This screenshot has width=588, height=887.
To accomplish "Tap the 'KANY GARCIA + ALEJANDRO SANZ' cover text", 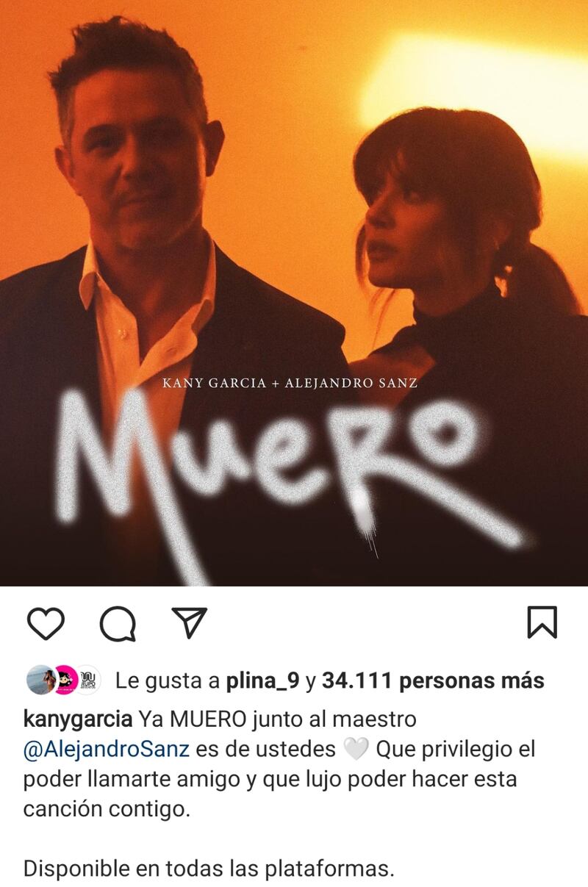I will tap(290, 383).
